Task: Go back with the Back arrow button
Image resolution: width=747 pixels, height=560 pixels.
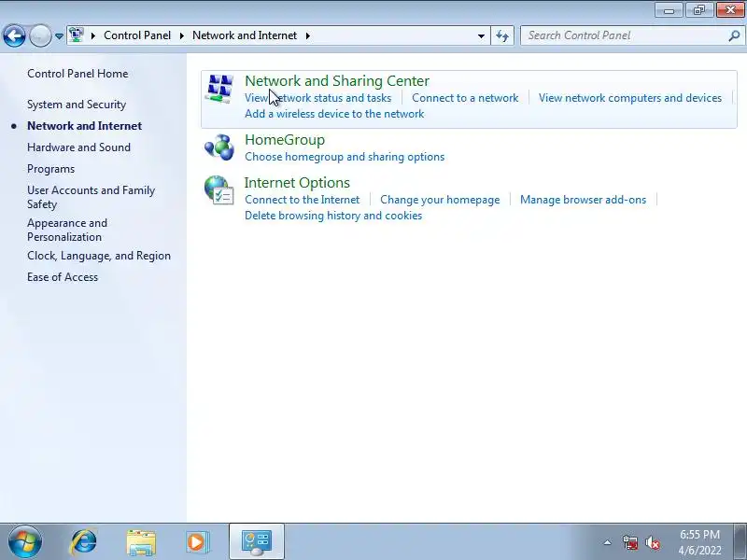Action: 14,35
